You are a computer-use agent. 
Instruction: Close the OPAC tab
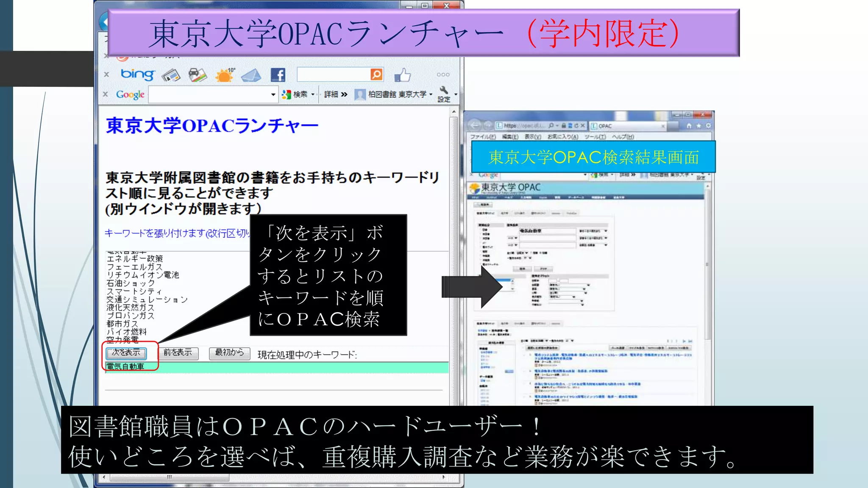(663, 126)
